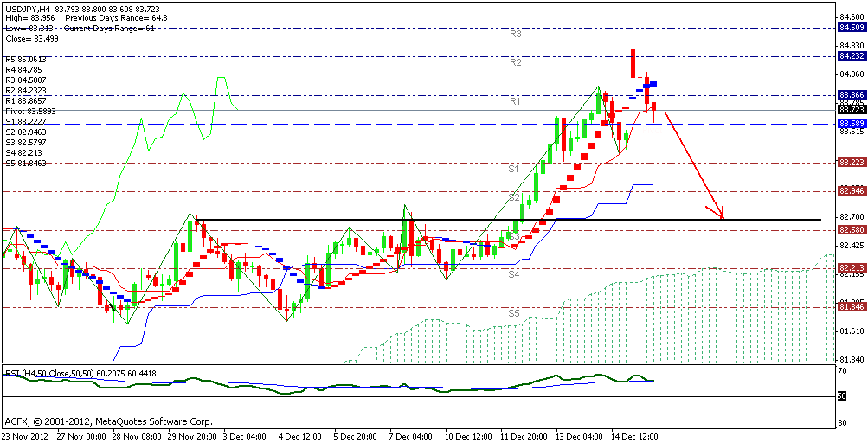The height and width of the screenshot is (443, 868).
Task: Select the 82.580 price tag
Action: pyautogui.click(x=852, y=229)
